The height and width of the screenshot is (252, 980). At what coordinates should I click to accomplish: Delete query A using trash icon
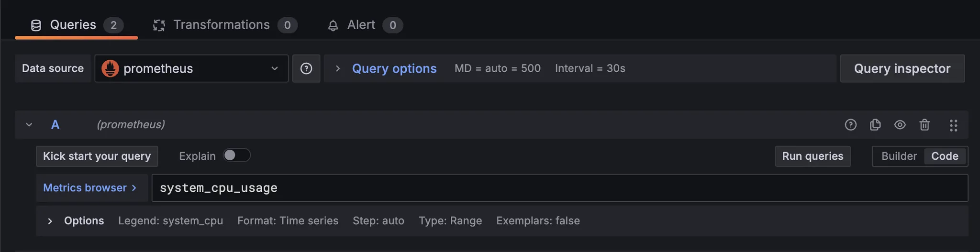[x=924, y=125]
